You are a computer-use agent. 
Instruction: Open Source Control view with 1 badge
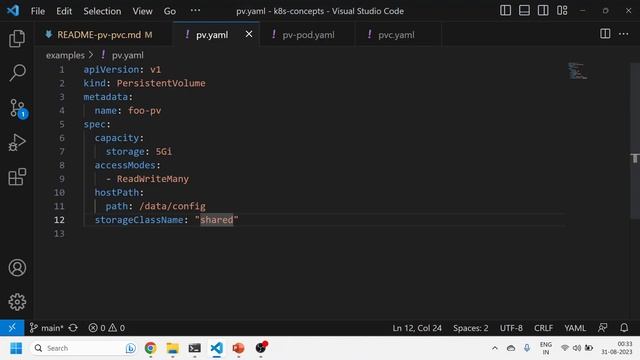[x=18, y=109]
